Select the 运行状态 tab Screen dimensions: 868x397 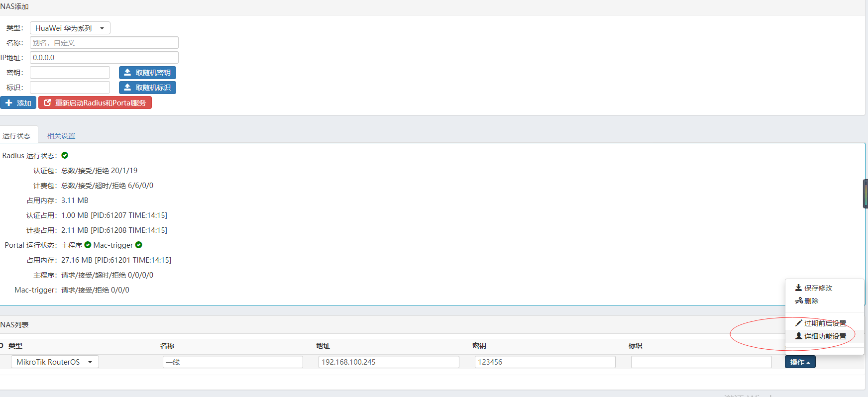[16, 136]
